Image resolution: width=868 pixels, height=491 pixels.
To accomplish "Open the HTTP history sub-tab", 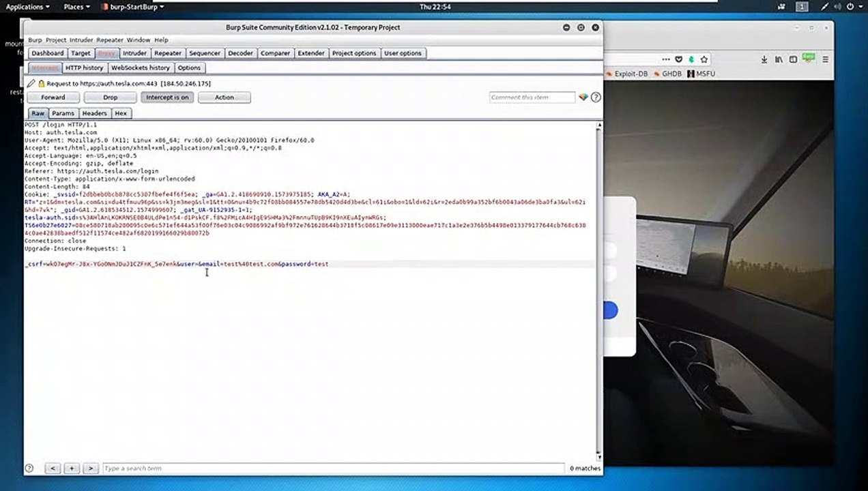I will pos(85,68).
